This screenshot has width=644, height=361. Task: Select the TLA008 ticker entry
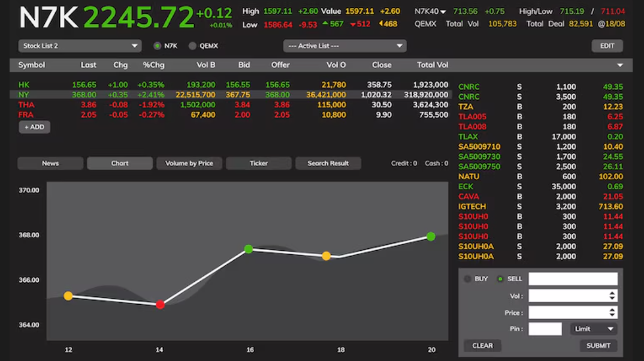540,127
